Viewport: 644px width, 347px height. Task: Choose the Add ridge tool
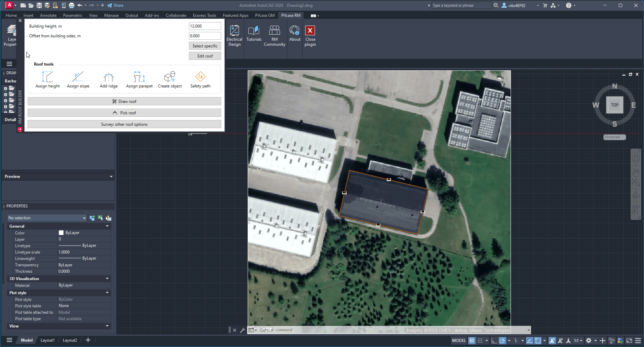pyautogui.click(x=109, y=80)
